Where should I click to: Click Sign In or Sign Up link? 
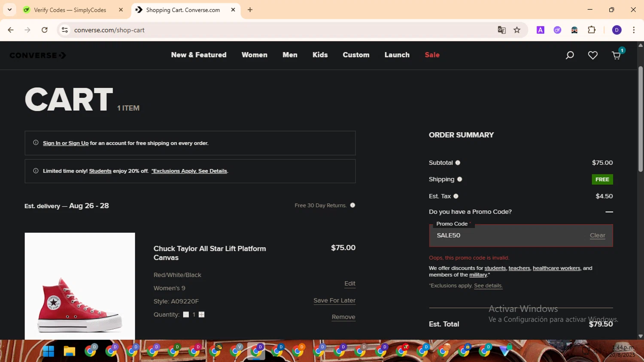66,143
